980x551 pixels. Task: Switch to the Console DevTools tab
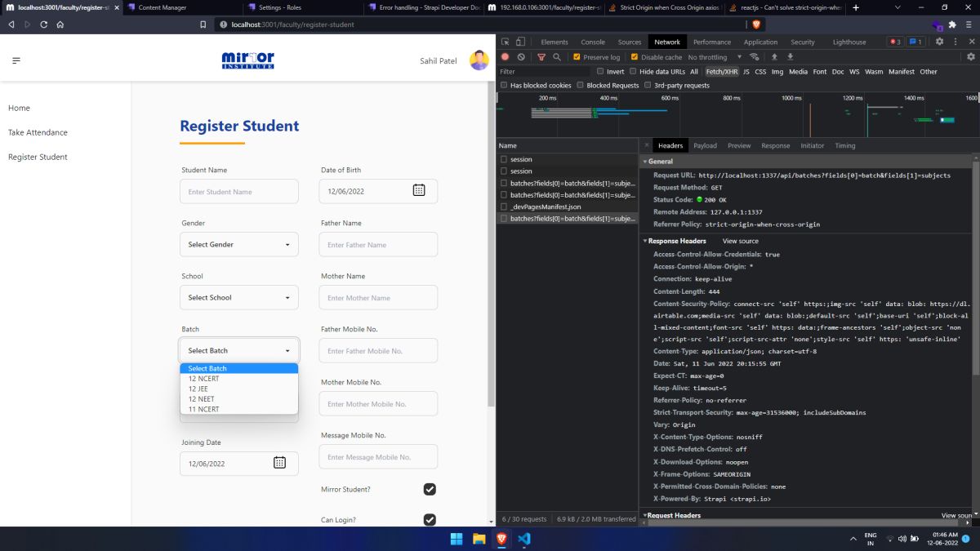coord(593,42)
